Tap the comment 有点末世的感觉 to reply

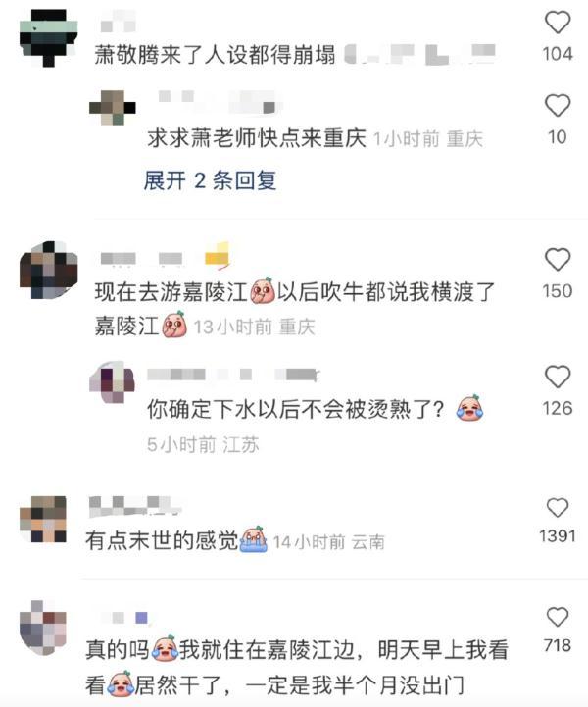click(162, 540)
